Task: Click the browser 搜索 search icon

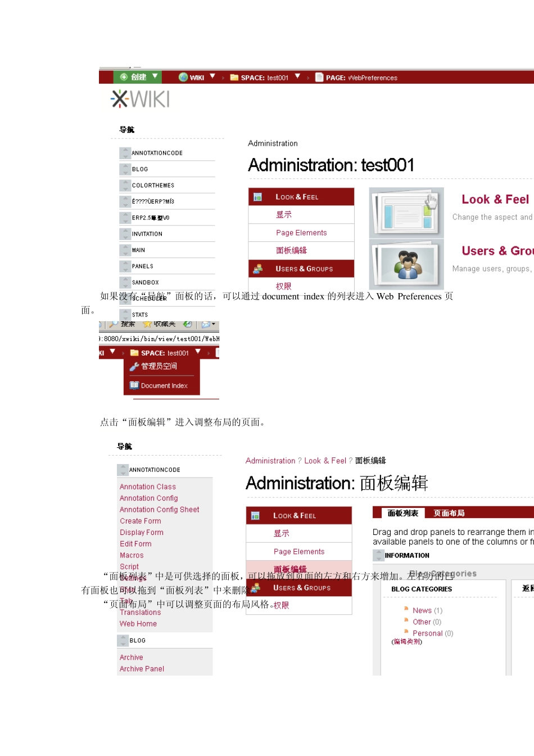Action: pyautogui.click(x=114, y=324)
